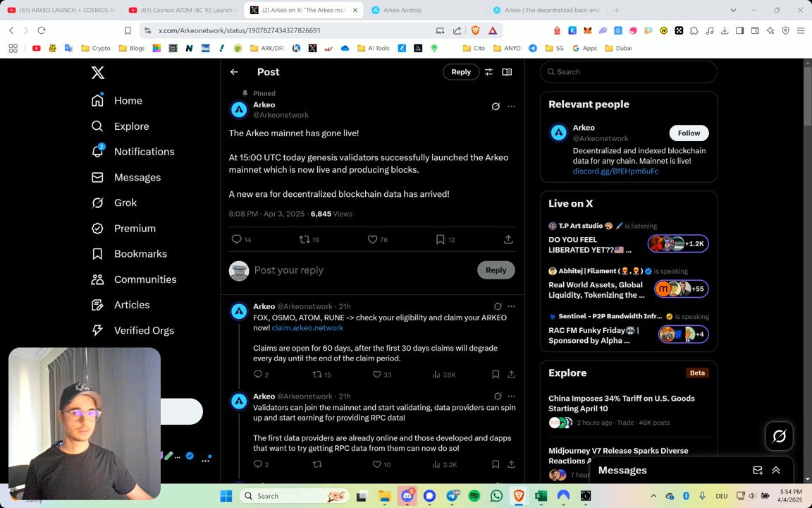Open discord.gg/BfEHpm6uFc link
The image size is (812, 508).
tap(615, 171)
